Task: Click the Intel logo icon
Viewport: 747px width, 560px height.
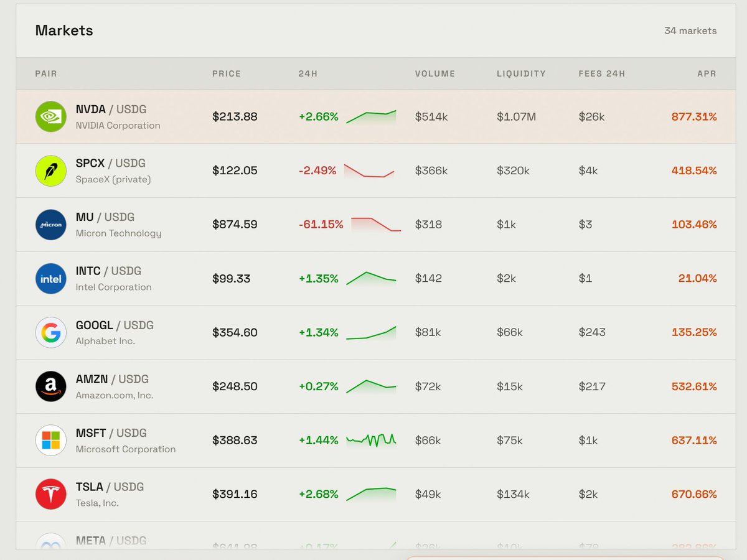Action: point(51,278)
